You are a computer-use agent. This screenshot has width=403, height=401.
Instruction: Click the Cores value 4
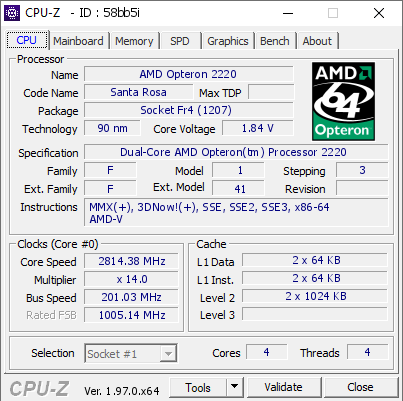[267, 352]
